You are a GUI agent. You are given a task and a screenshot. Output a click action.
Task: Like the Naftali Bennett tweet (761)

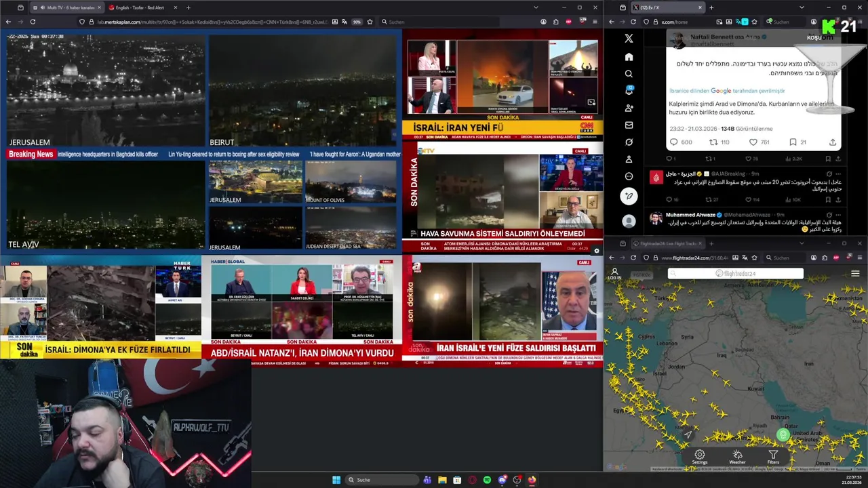click(x=759, y=142)
